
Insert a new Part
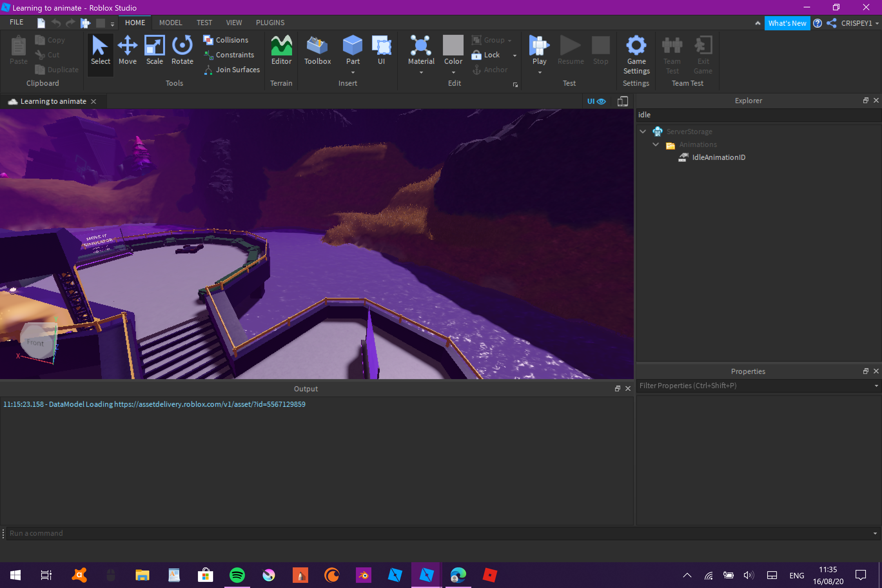352,49
